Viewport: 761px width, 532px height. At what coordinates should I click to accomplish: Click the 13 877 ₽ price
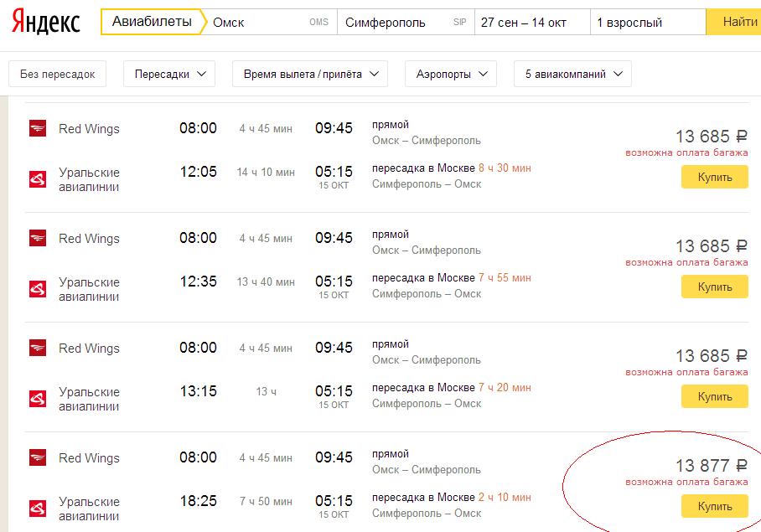point(712,466)
